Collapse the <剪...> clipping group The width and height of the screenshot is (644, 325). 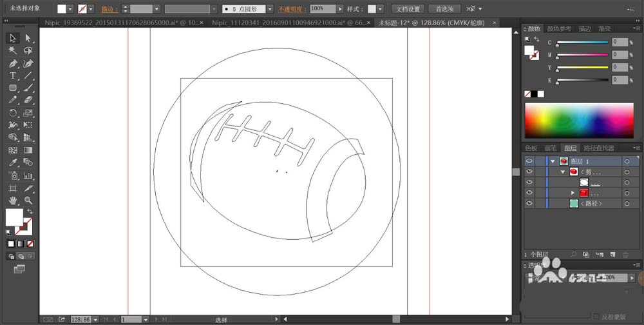(563, 172)
